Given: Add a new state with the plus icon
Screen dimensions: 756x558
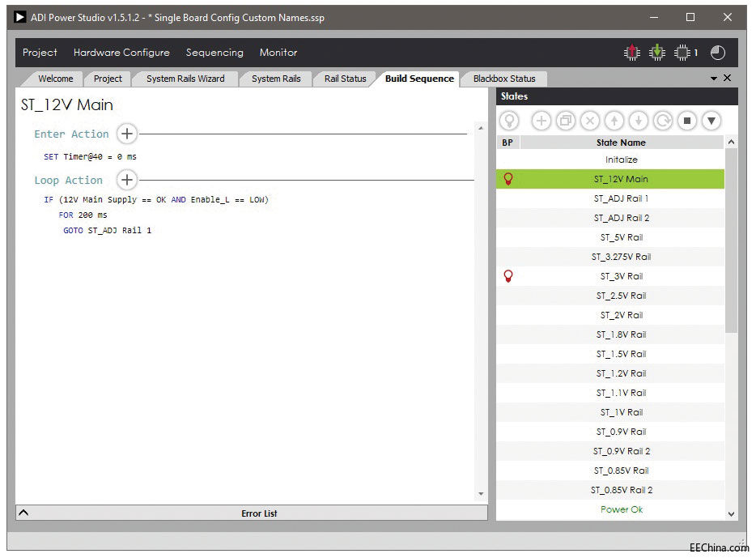Looking at the screenshot, I should [x=541, y=121].
